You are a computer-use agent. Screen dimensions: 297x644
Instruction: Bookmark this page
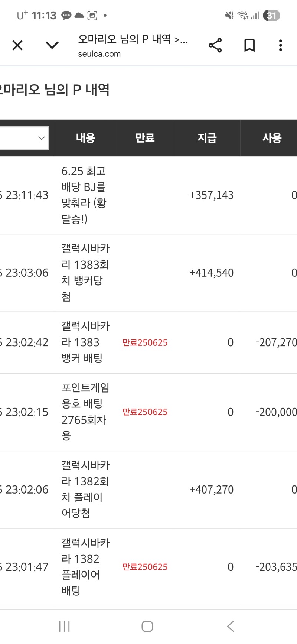point(249,45)
